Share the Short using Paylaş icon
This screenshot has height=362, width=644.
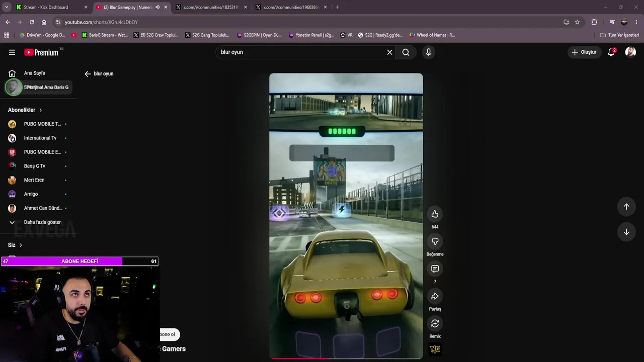(x=435, y=296)
